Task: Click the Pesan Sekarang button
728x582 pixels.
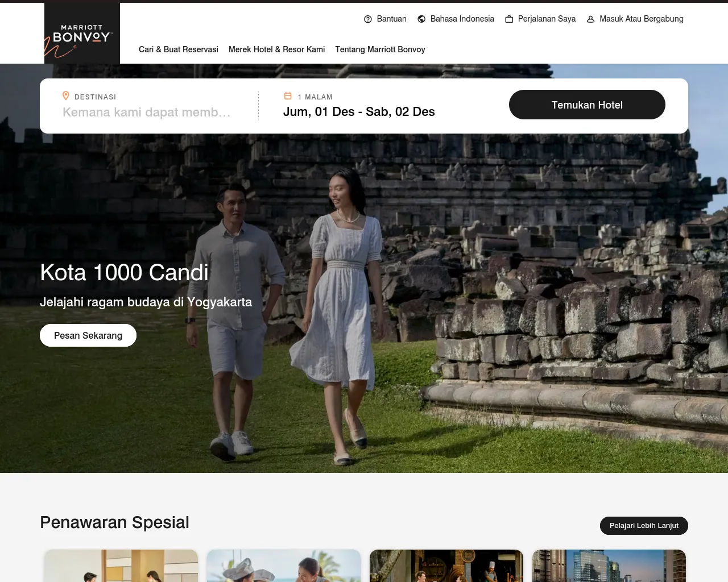Action: tap(88, 335)
